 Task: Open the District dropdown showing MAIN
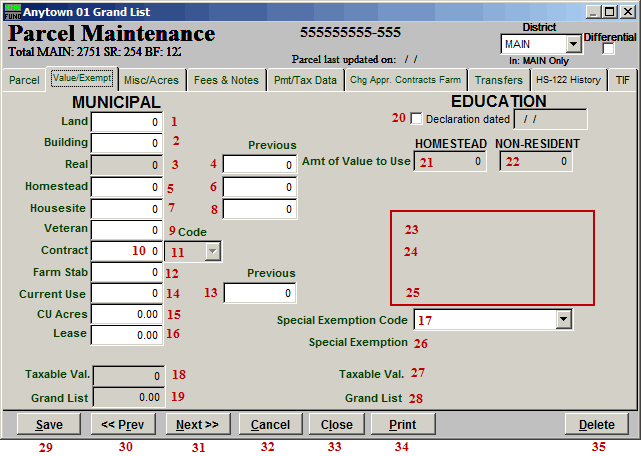(x=573, y=44)
